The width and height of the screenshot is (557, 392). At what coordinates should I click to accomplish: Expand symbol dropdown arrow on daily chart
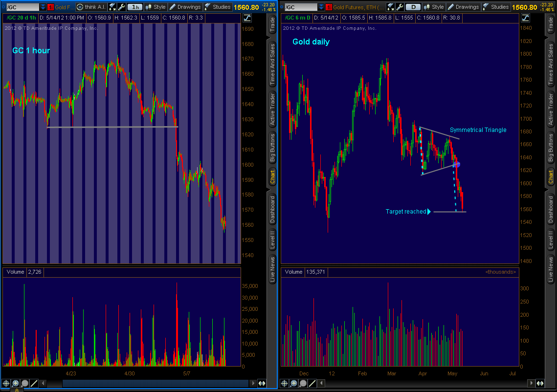pos(321,7)
